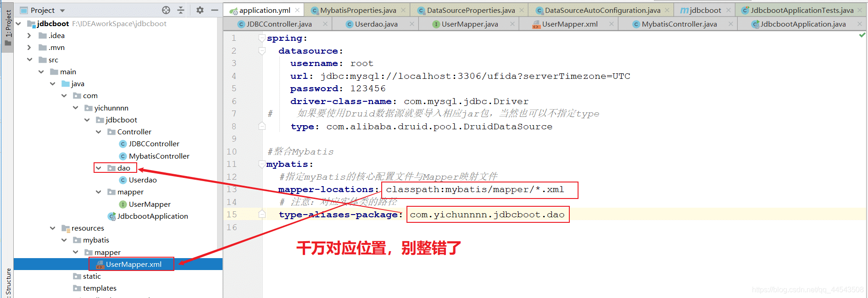This screenshot has width=868, height=298.
Task: Click the 1: Project side tool button
Action: pos(8,28)
